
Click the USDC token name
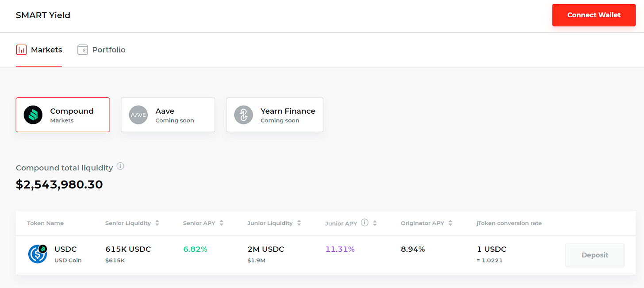(x=65, y=249)
